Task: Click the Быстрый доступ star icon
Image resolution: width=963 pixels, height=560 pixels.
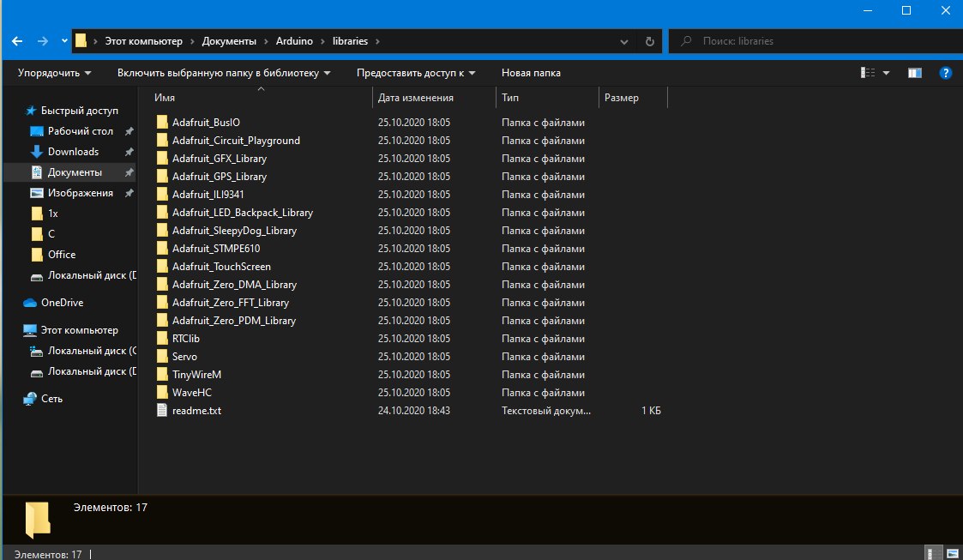Action: [x=30, y=111]
